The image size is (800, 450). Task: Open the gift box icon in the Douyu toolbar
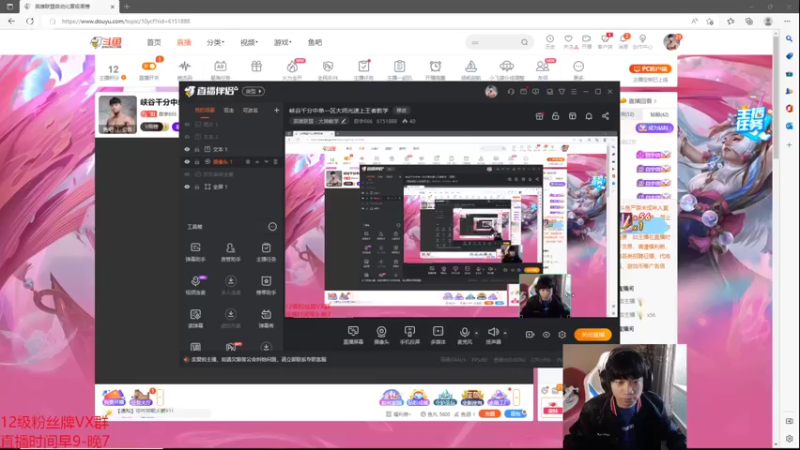point(256,66)
